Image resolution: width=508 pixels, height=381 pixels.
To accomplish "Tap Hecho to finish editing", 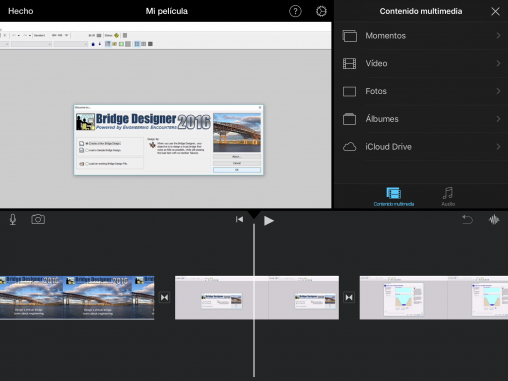I will point(21,11).
